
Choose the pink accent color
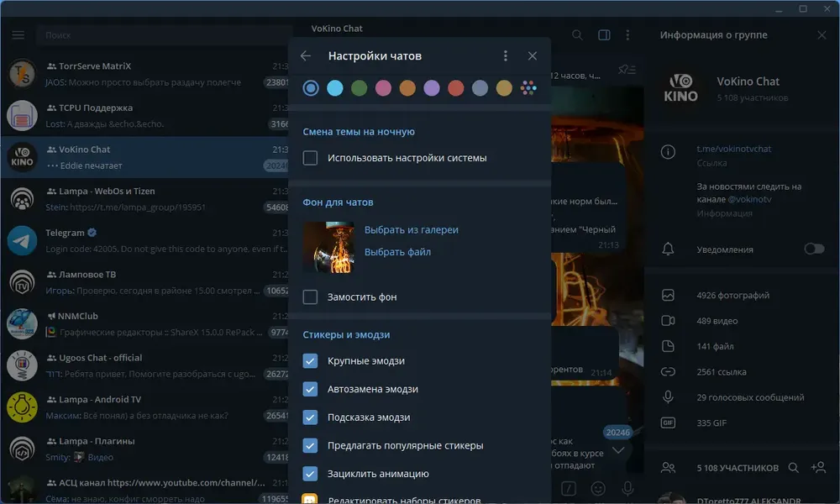(x=383, y=88)
